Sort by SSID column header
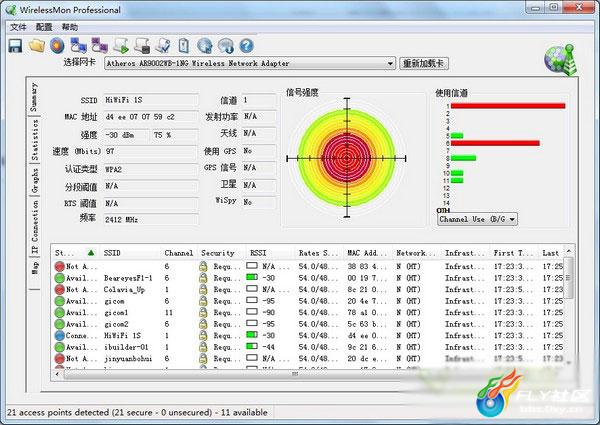Screen dimensions: 600x425 click(130, 253)
